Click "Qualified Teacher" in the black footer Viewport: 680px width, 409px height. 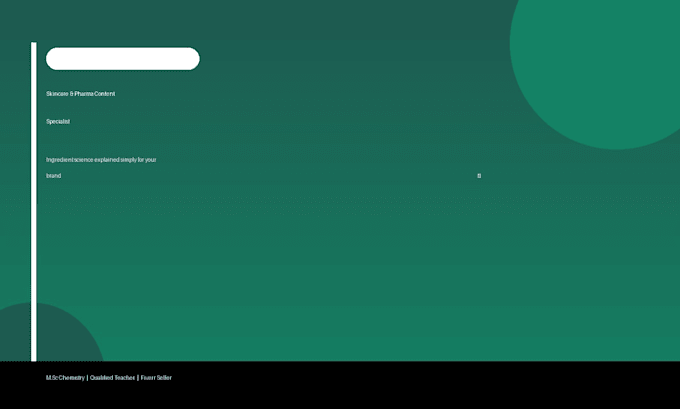pyautogui.click(x=112, y=378)
